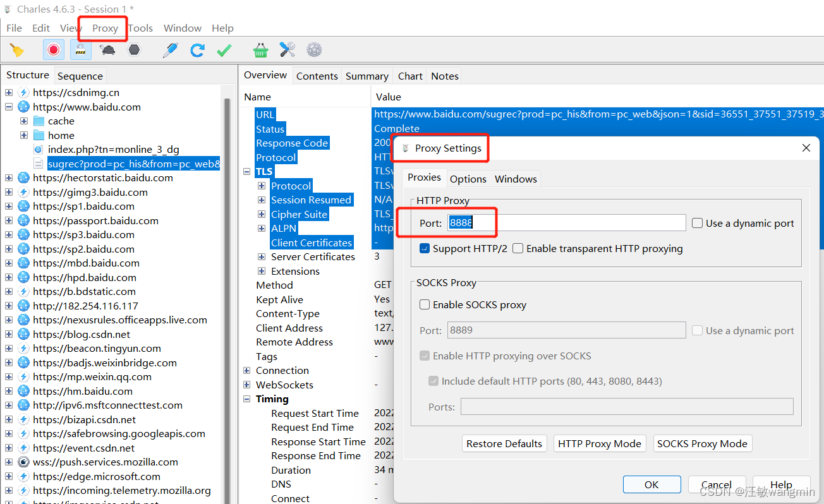
Task: Switch to the Summary tab
Action: click(367, 76)
